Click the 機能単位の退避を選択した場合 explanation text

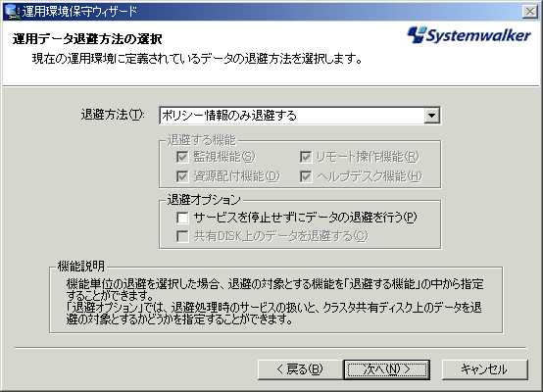(274, 301)
